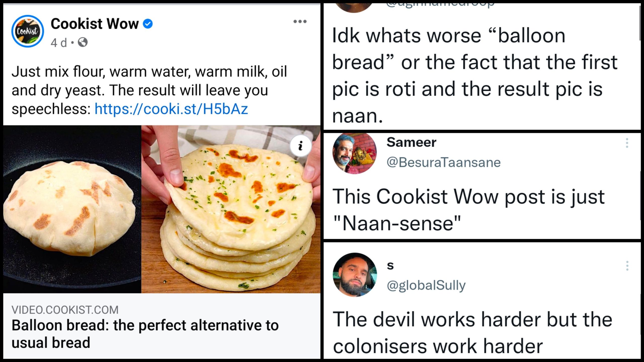Click the "Naan-sense" tweet text
644x362 pixels.
[x=468, y=209]
